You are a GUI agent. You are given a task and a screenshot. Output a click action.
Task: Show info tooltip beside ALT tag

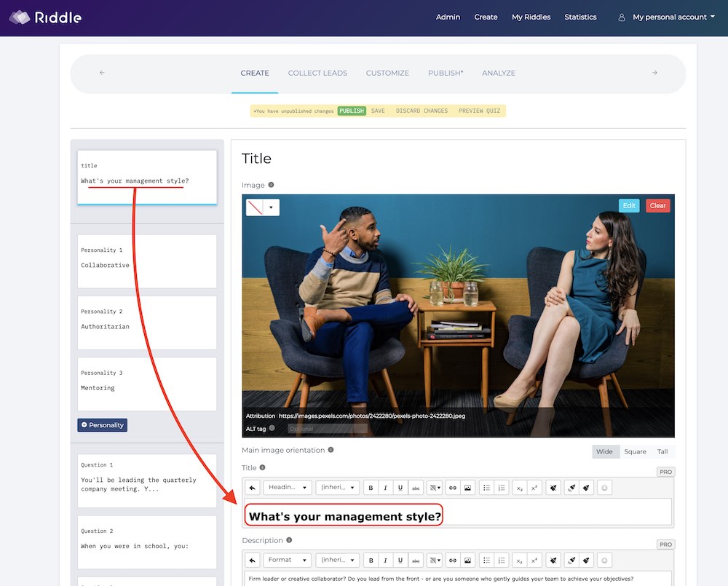point(272,428)
